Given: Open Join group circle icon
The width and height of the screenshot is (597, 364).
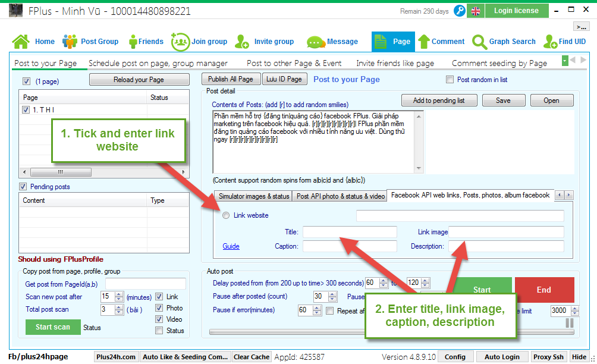Looking at the screenshot, I should click(x=180, y=42).
